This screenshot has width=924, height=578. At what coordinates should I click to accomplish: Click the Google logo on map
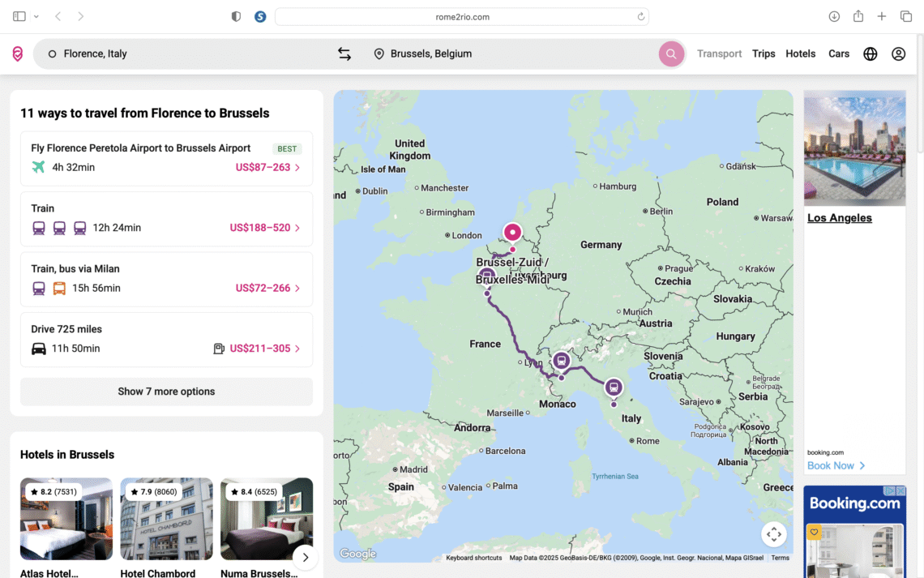click(x=357, y=554)
